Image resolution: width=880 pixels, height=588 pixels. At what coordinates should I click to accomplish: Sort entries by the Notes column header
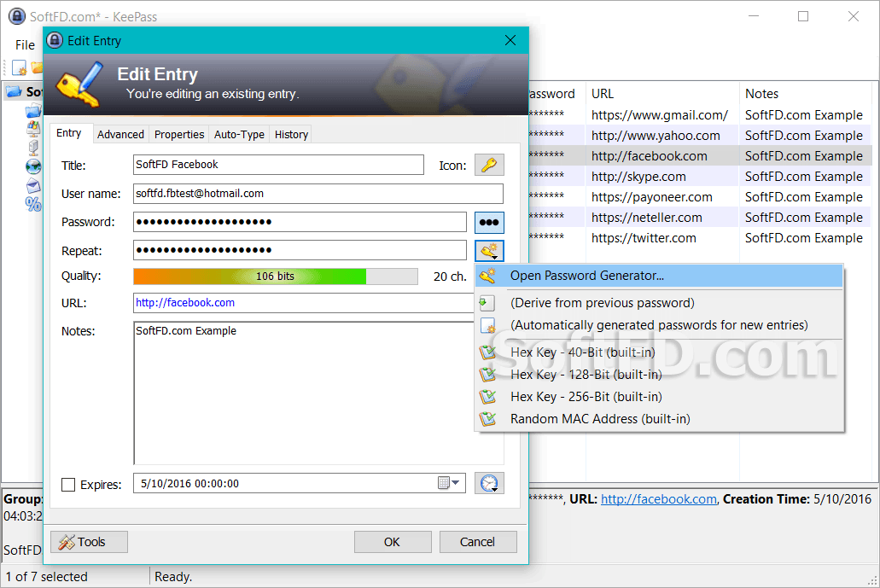coord(805,94)
